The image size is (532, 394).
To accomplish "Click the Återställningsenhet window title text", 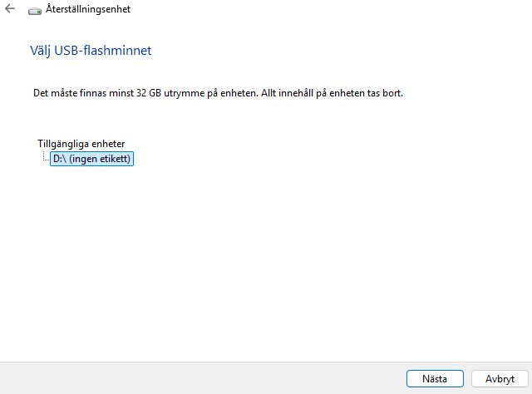I will (x=88, y=10).
